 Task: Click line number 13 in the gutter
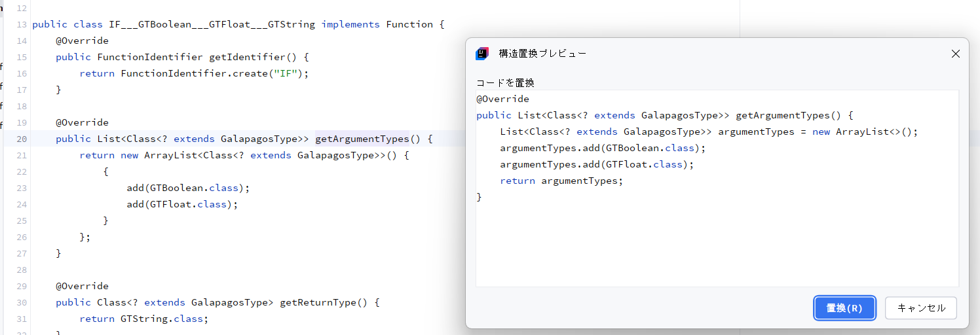click(x=21, y=24)
